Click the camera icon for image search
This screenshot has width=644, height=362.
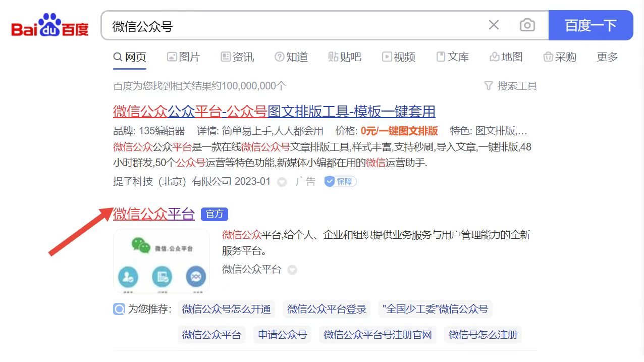click(527, 25)
